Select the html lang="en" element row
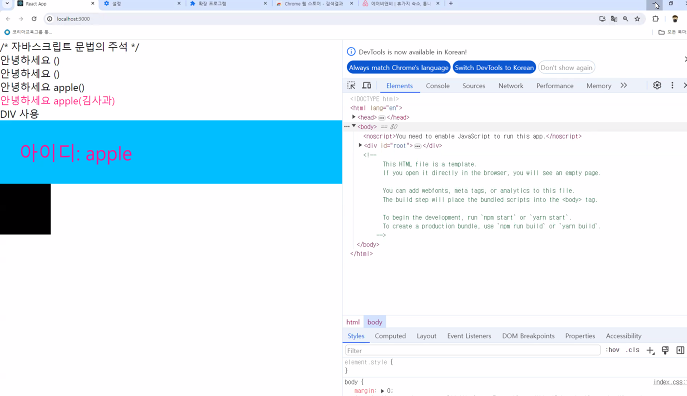The width and height of the screenshot is (687, 396). pos(376,108)
